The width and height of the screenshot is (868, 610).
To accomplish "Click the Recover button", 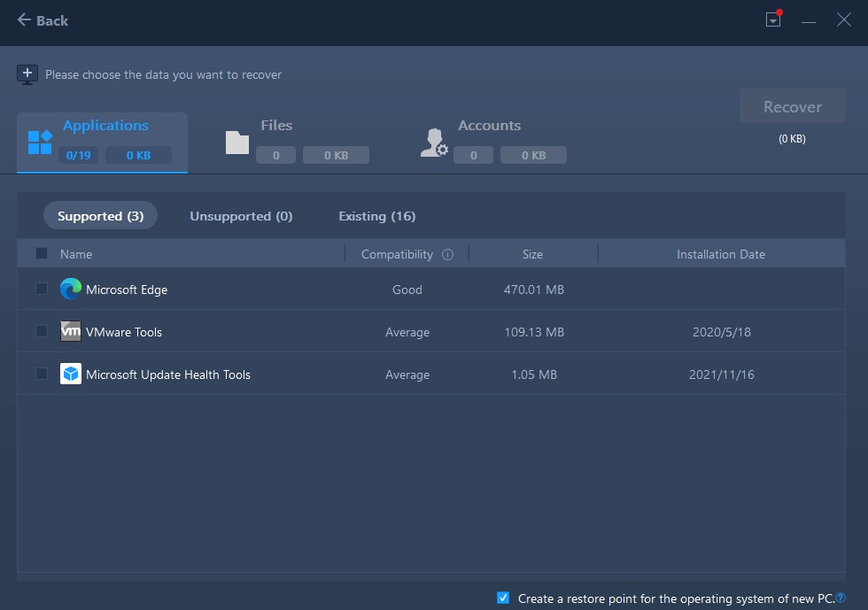I will tap(792, 105).
